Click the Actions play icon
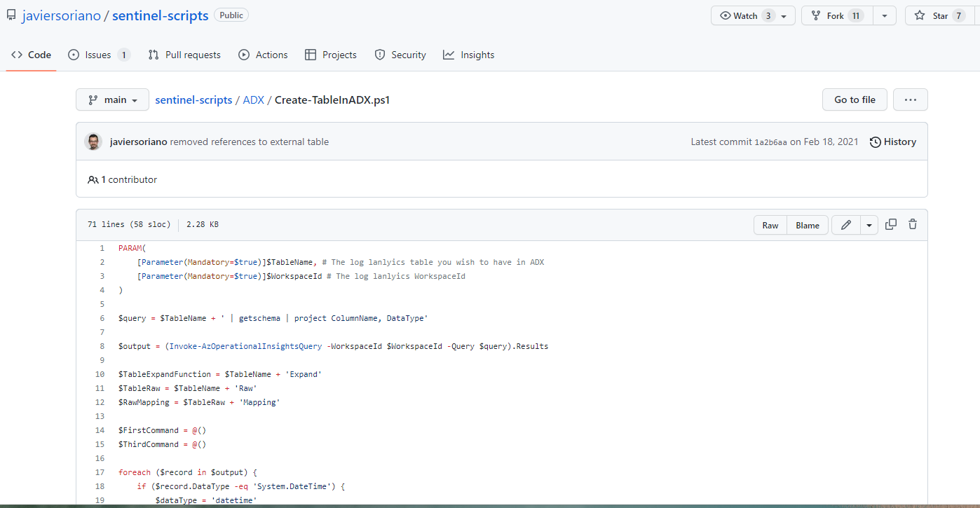Viewport: 980px width, 508px height. [x=244, y=55]
